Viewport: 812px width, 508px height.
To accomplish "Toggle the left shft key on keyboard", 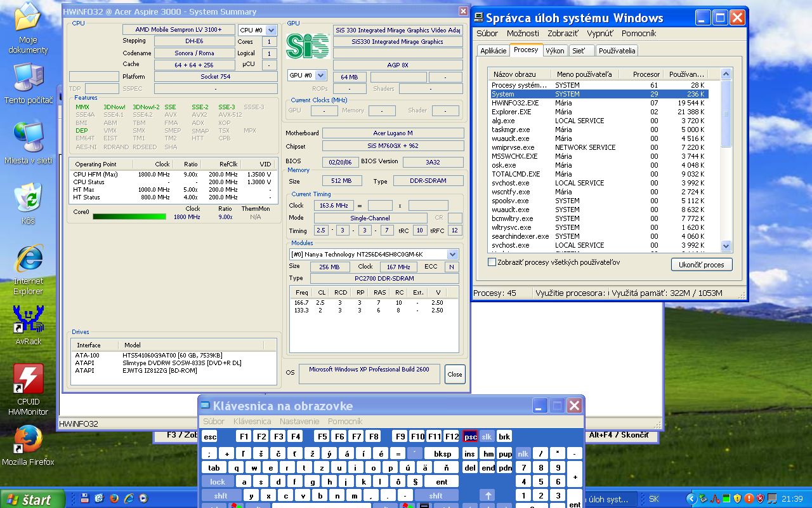I will click(221, 495).
